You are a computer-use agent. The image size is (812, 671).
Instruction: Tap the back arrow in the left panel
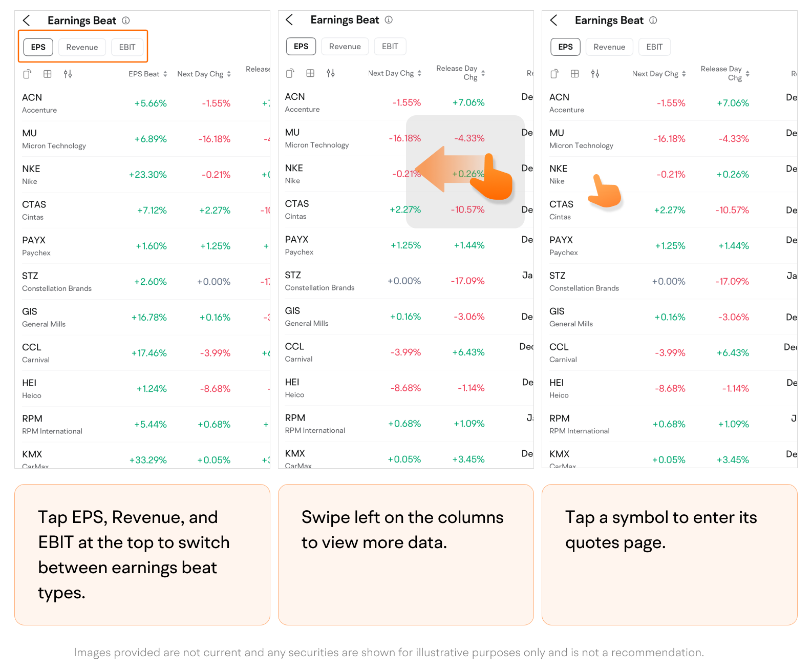point(27,20)
